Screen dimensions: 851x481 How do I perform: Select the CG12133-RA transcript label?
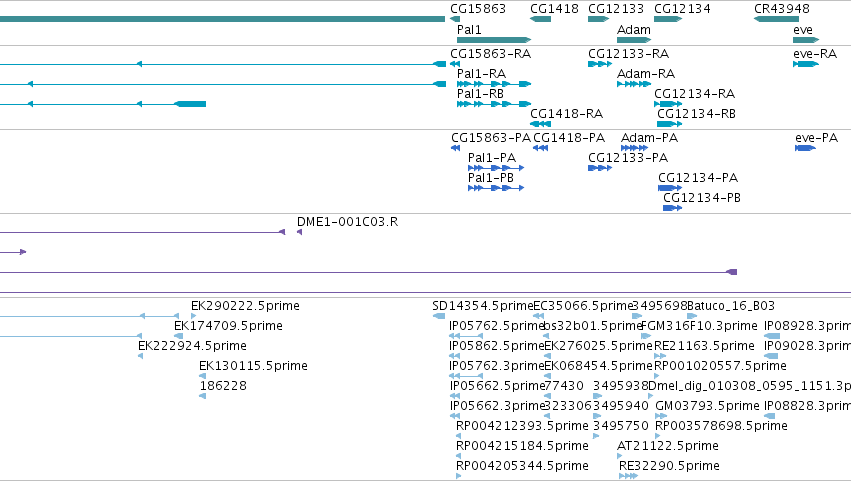[628, 53]
